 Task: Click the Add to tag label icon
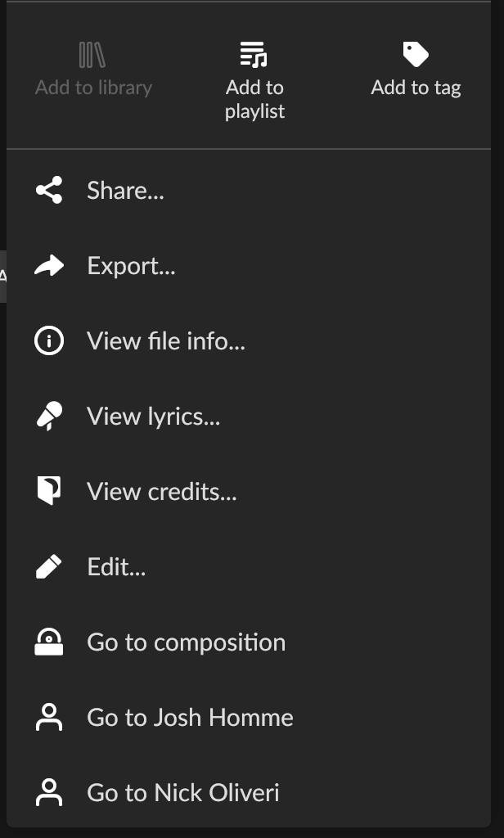tap(416, 55)
